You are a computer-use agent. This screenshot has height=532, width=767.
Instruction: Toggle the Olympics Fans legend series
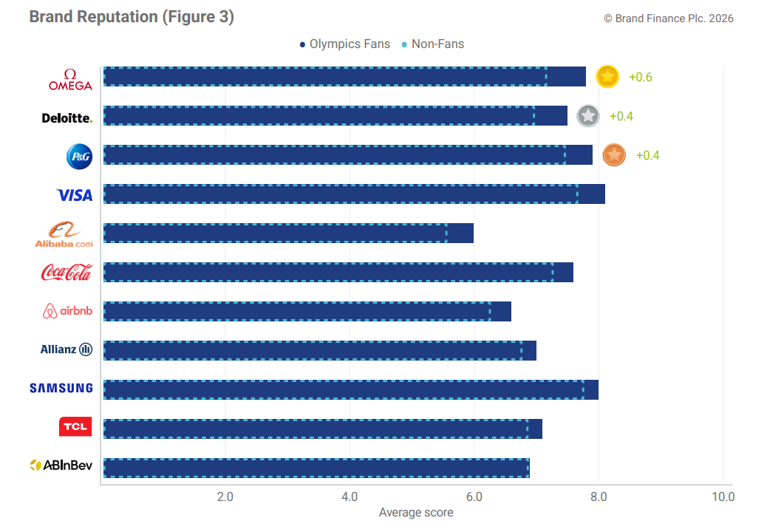[x=344, y=44]
